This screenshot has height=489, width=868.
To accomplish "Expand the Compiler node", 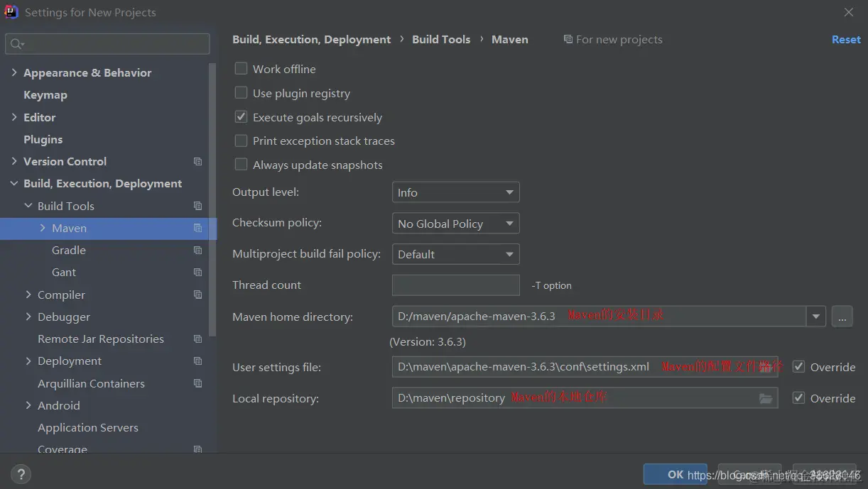I will pyautogui.click(x=28, y=295).
